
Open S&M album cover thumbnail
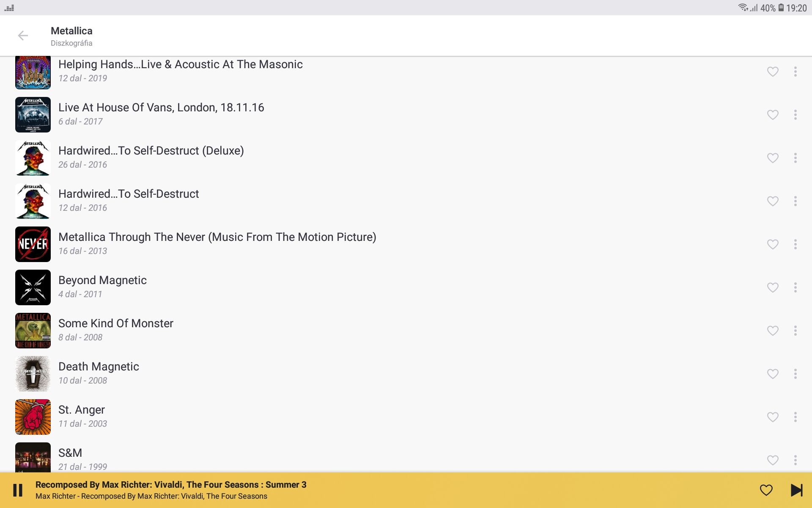tap(33, 458)
